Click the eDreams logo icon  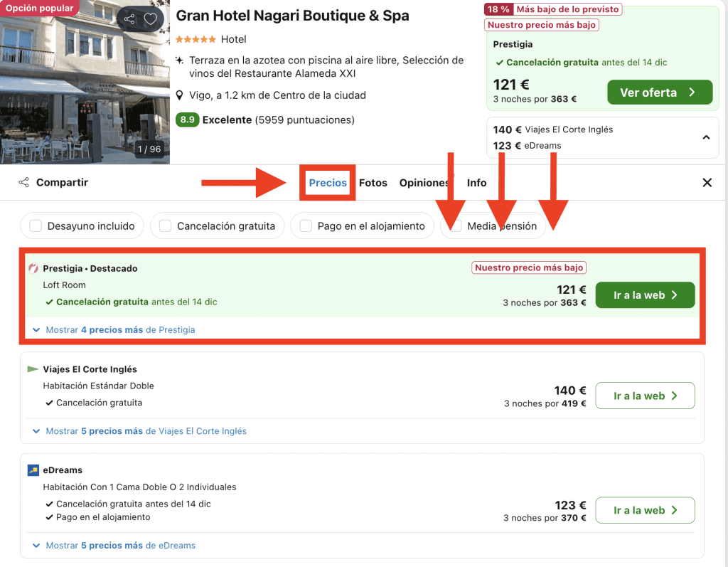33,470
